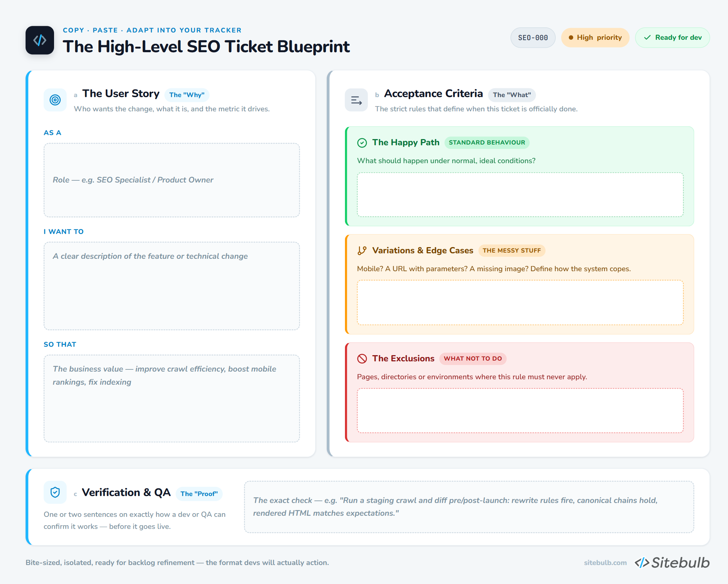Click the 'I want to' description box
This screenshot has width=728, height=584.
172,286
